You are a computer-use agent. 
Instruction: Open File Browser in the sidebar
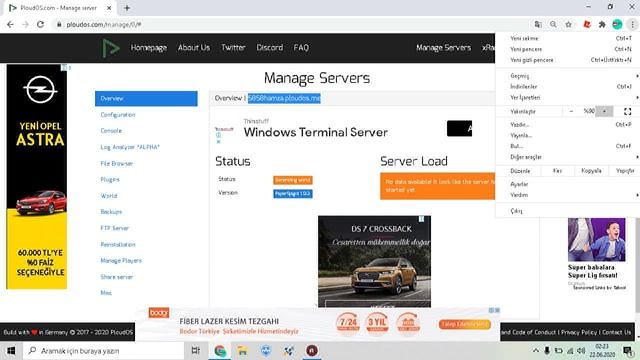(x=116, y=163)
